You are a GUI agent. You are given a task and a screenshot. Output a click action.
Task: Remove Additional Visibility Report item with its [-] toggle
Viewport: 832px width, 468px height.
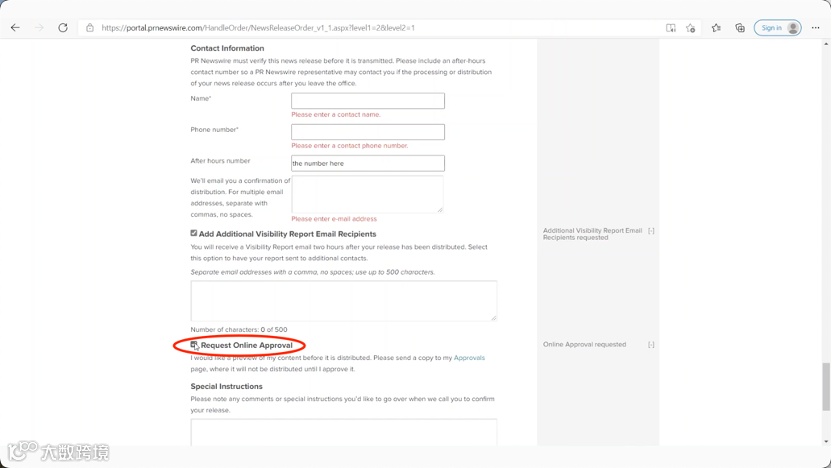click(651, 231)
